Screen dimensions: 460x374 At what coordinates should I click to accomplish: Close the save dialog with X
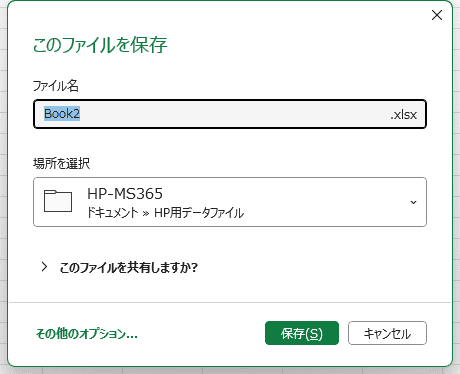point(437,15)
